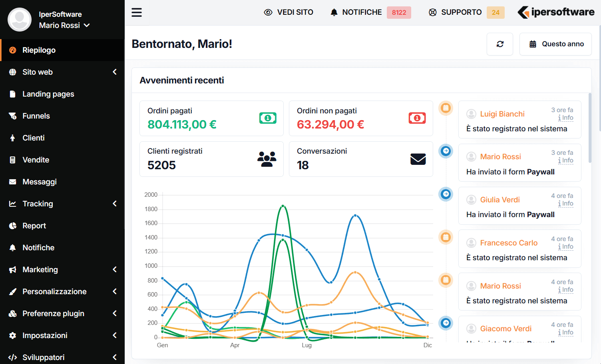The height and width of the screenshot is (364, 601).
Task: Go to Landing pages in sidebar
Action: 48,94
